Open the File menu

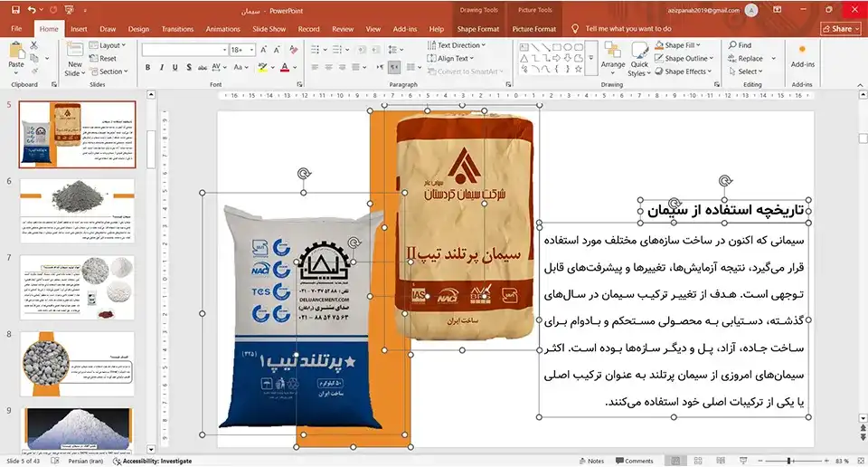click(x=16, y=29)
